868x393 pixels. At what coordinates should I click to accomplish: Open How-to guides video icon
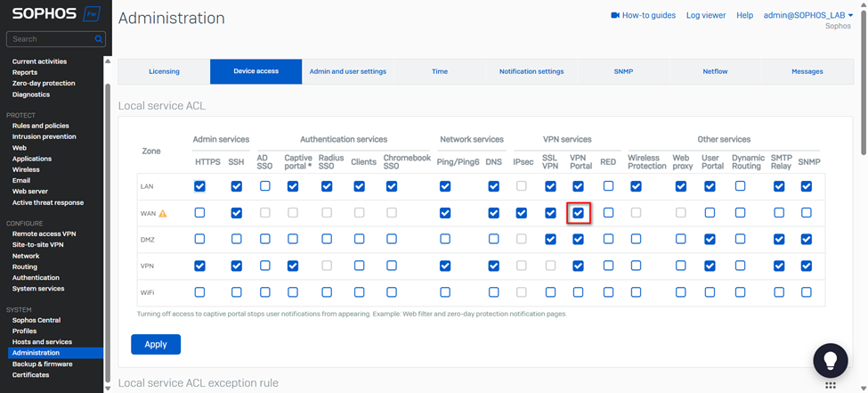(x=614, y=15)
